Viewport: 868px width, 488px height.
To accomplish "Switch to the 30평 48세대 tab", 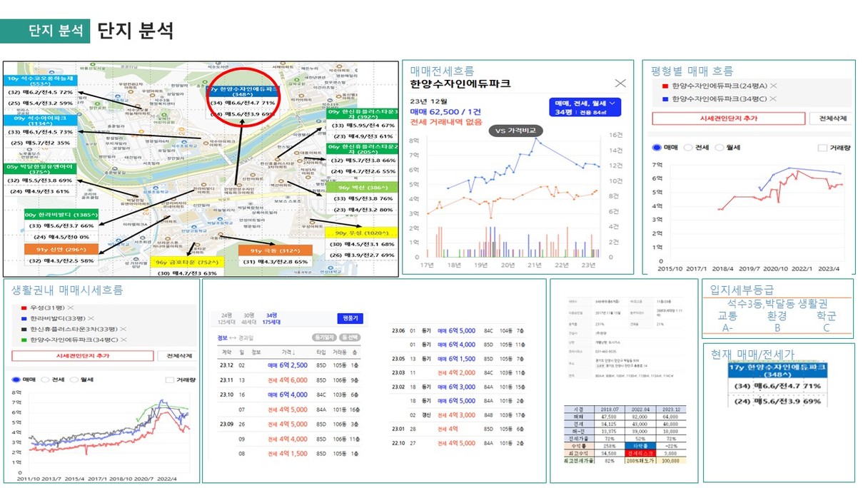I will pos(248,318).
